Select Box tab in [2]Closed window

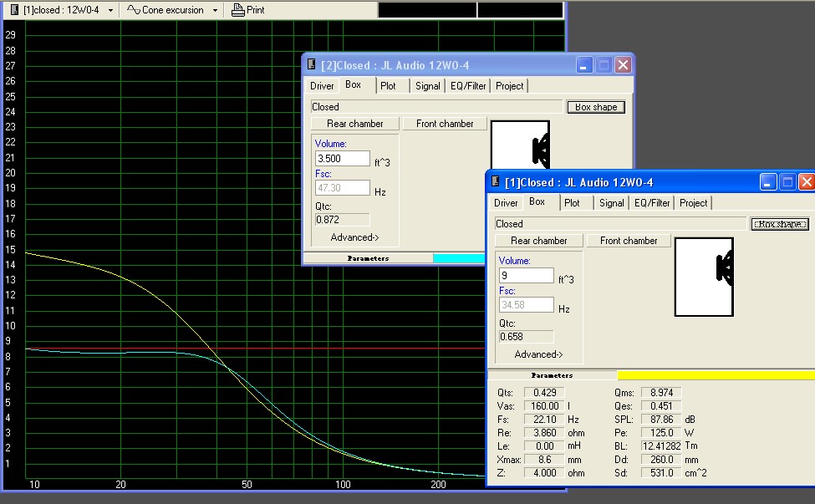tap(353, 84)
